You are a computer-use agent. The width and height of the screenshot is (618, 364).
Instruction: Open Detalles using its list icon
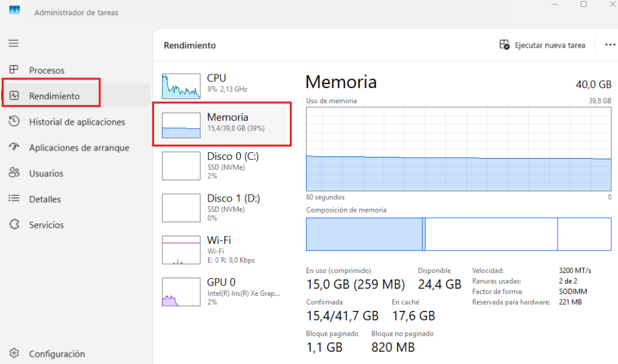tap(14, 199)
